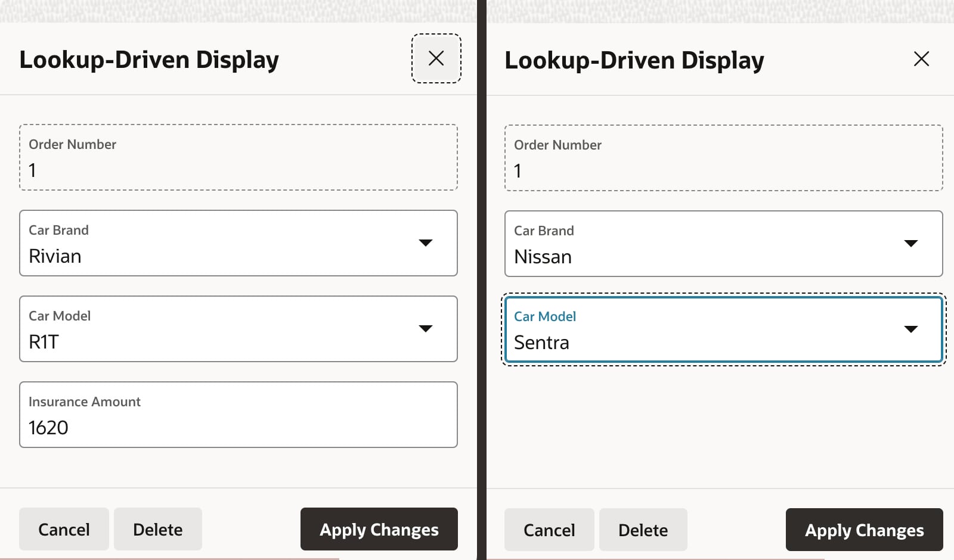
Task: Select the R1T value text in Car Model
Action: 44,342
